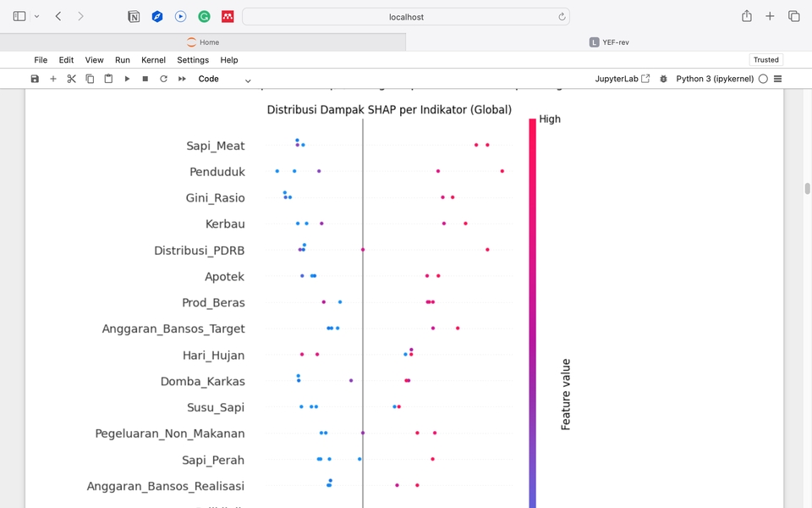Expand the sidebar options chevron in Safari
Viewport: 812px width, 508px height.
(36, 16)
